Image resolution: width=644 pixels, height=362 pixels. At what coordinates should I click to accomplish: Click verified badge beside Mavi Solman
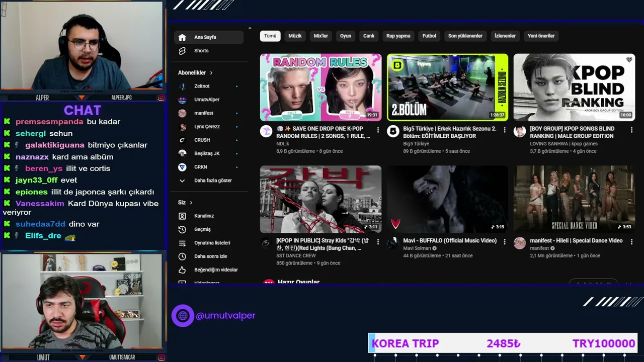point(434,248)
